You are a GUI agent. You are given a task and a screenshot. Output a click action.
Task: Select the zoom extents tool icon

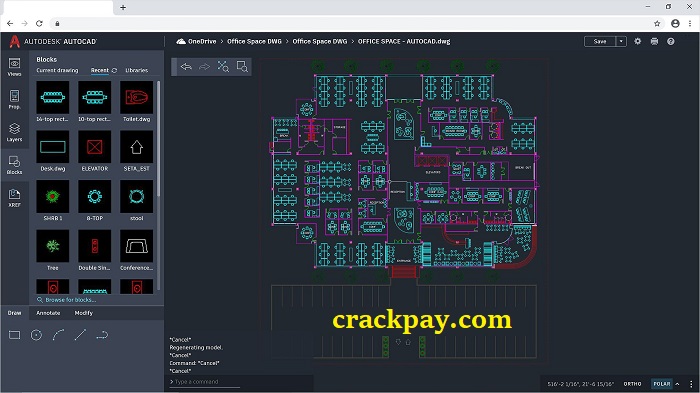[223, 67]
